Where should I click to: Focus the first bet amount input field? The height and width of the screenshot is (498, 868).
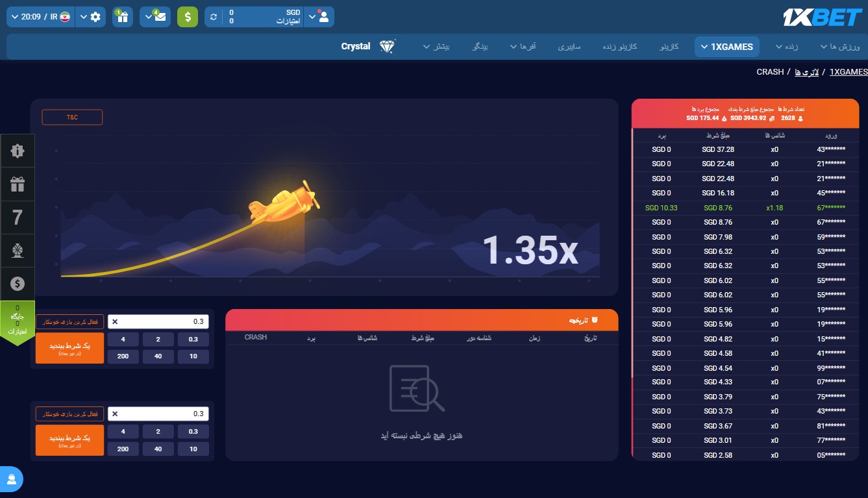pyautogui.click(x=158, y=321)
